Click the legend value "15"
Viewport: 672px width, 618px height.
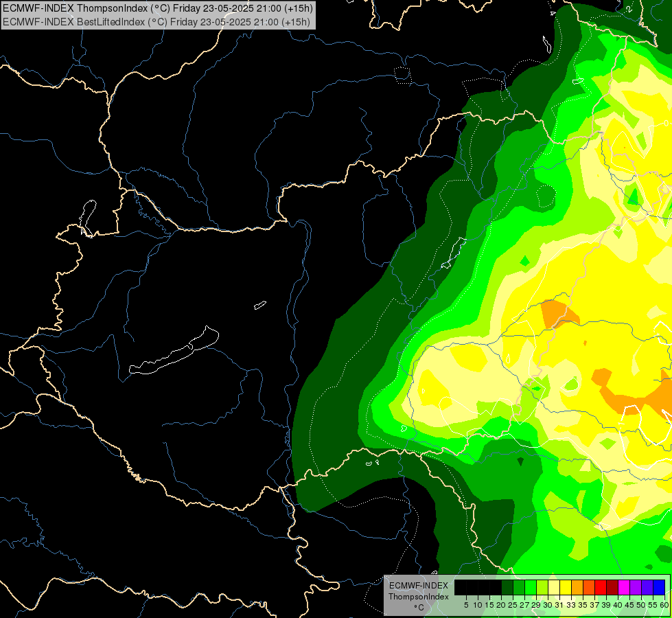490,605
